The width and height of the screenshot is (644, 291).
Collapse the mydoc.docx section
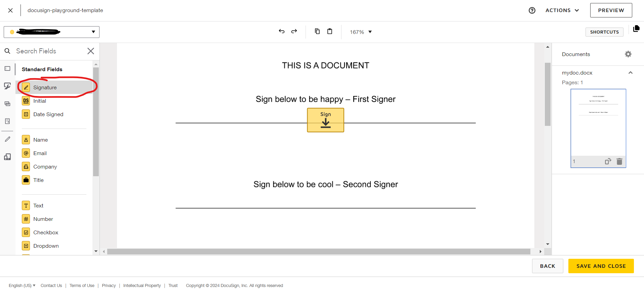pos(631,72)
